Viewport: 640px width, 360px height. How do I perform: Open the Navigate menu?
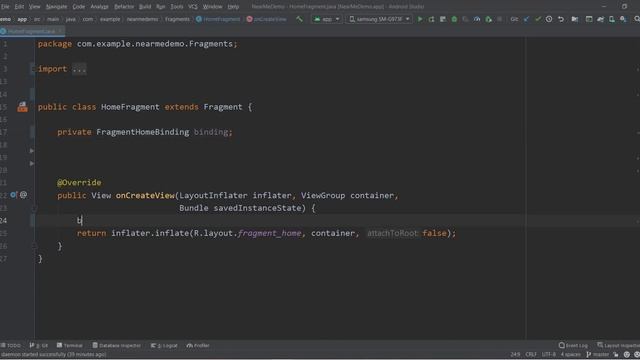pyautogui.click(x=56, y=7)
